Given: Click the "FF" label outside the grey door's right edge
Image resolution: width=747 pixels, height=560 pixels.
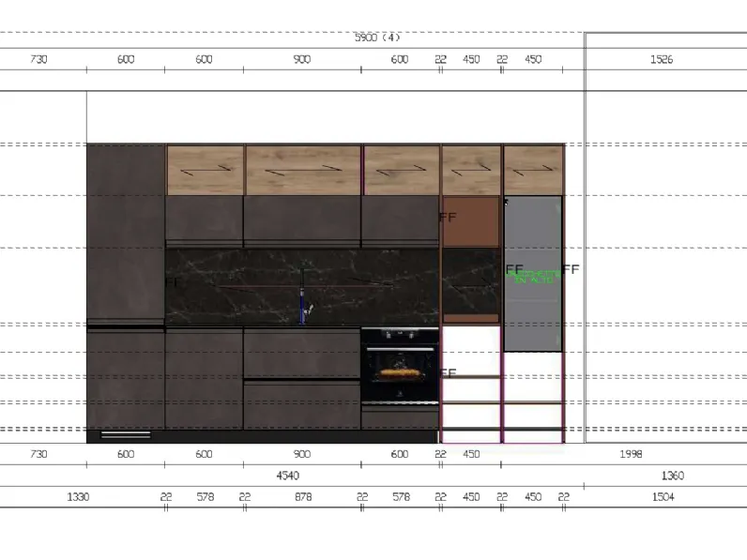Looking at the screenshot, I should 571,269.
